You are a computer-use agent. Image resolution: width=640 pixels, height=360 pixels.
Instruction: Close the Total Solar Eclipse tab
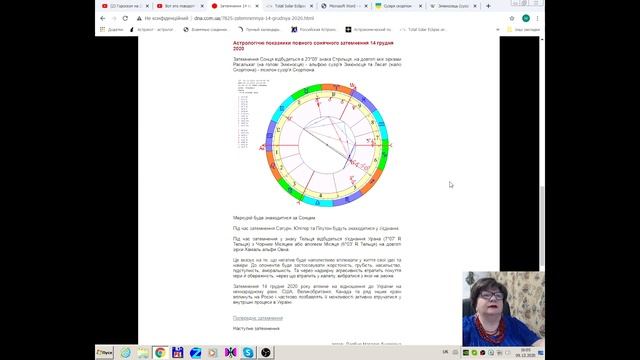pos(311,6)
